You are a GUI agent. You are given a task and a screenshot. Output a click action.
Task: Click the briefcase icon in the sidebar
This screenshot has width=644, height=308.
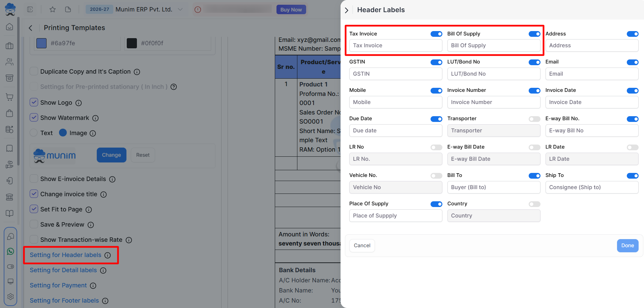coord(10,46)
